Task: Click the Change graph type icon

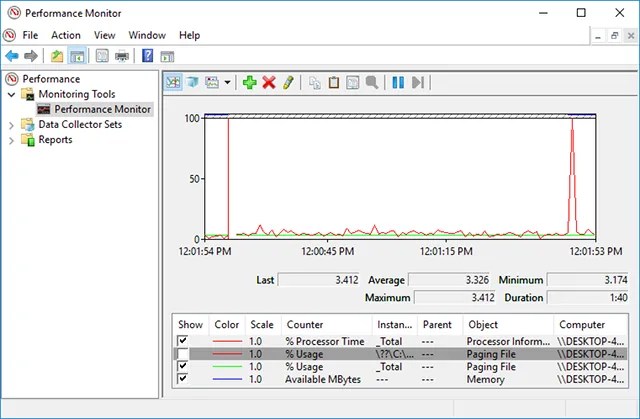Action: (212, 82)
